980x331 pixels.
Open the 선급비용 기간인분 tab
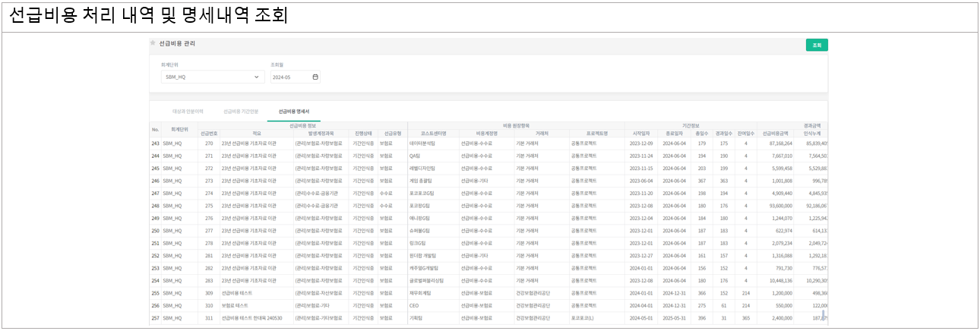pos(235,112)
